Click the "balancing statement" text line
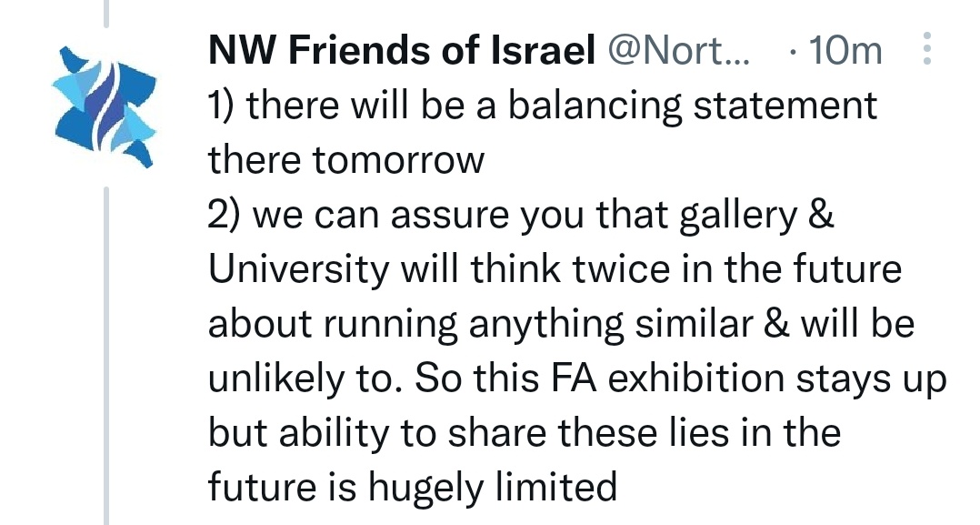980x525 pixels. pyautogui.click(x=543, y=106)
